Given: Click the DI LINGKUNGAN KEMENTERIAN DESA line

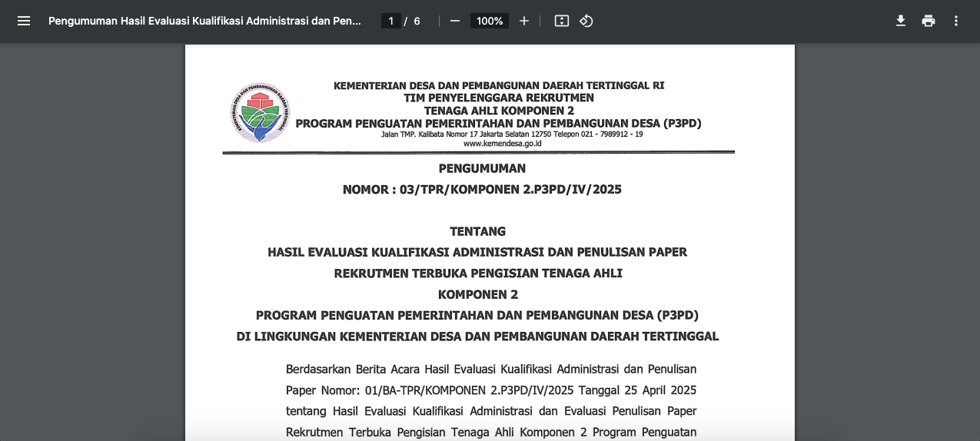Looking at the screenshot, I should (477, 337).
